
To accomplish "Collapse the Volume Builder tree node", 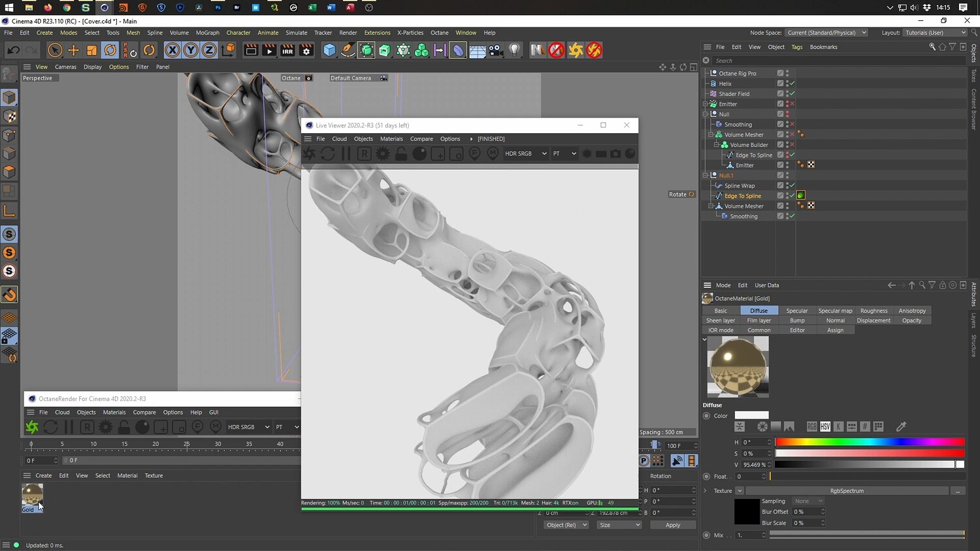I will [x=716, y=145].
